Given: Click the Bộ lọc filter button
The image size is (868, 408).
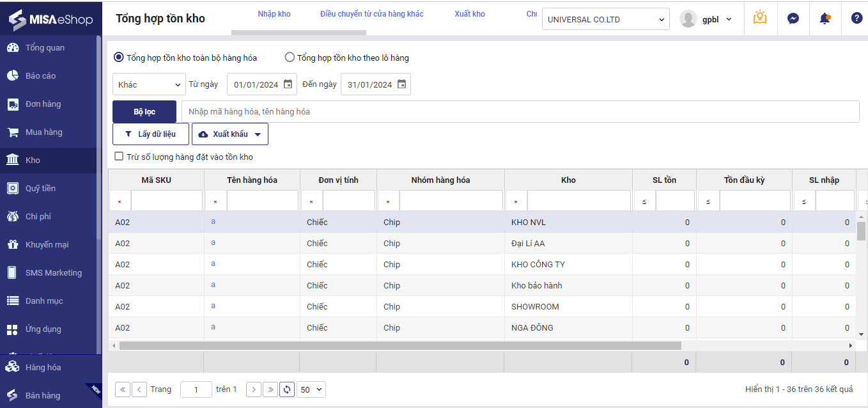Looking at the screenshot, I should point(144,112).
